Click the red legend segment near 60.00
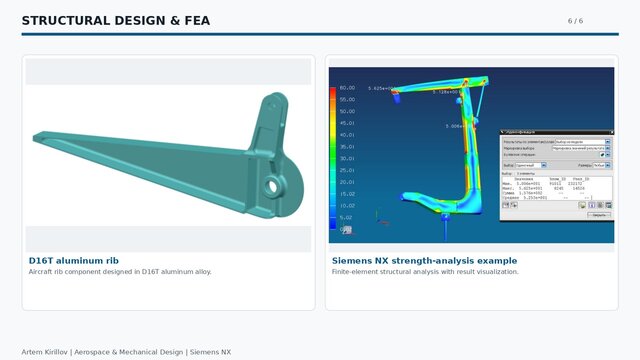 coord(333,93)
